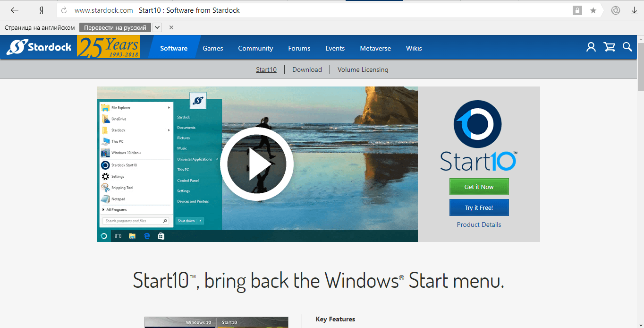The image size is (644, 328).
Task: Select the Start10 subnav link
Action: tap(266, 69)
